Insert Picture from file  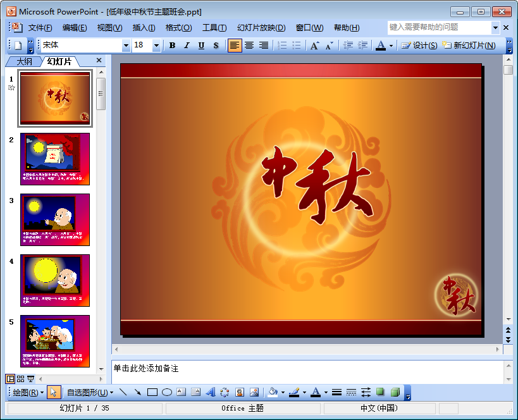pos(254,392)
